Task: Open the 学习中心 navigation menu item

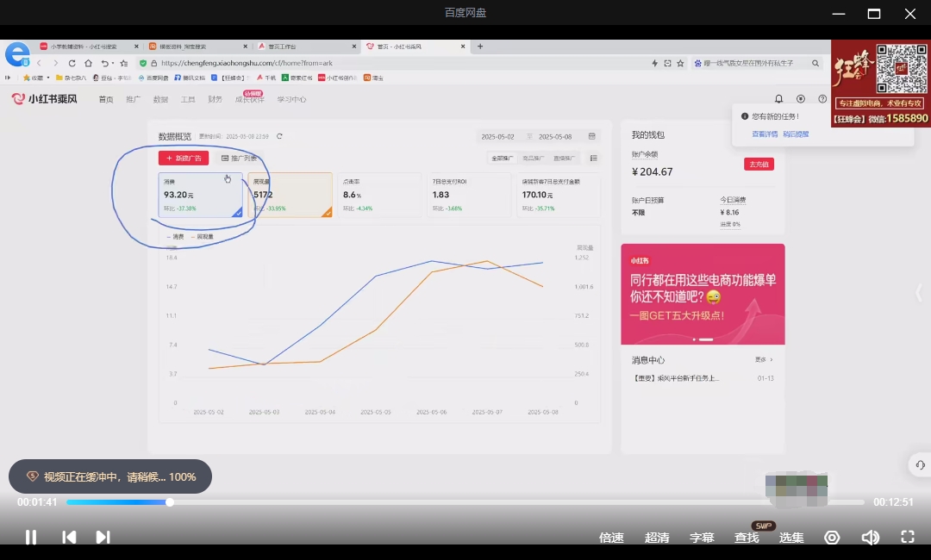Action: click(291, 100)
